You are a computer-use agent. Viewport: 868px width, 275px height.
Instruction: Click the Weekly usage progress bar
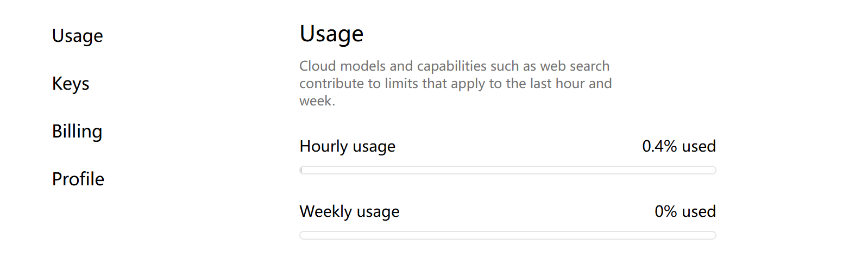(508, 235)
